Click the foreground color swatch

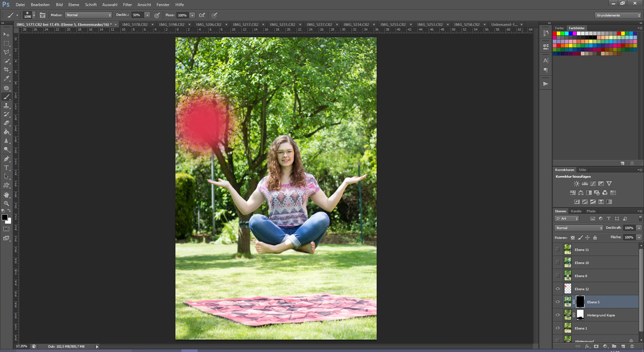pyautogui.click(x=5, y=217)
